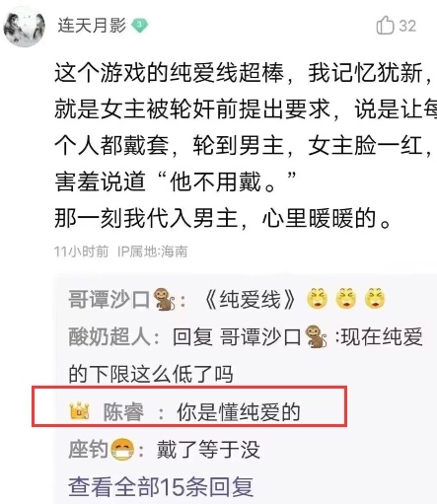Open replier 陈睿's profile name
437x504 pixels.
pos(123,411)
